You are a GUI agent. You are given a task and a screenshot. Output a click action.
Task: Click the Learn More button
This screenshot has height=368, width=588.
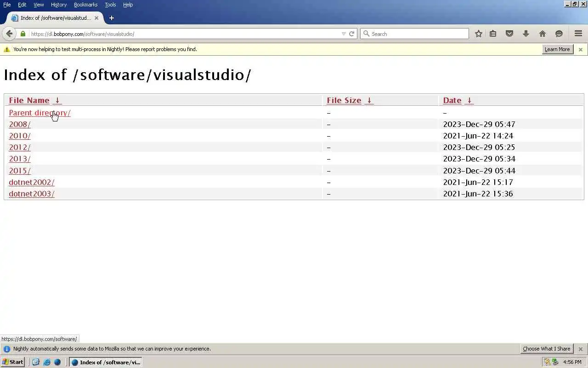coord(557,49)
